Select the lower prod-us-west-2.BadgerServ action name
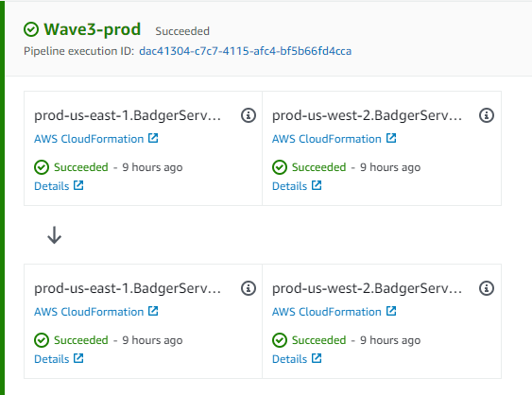The image size is (532, 395). pos(367,288)
